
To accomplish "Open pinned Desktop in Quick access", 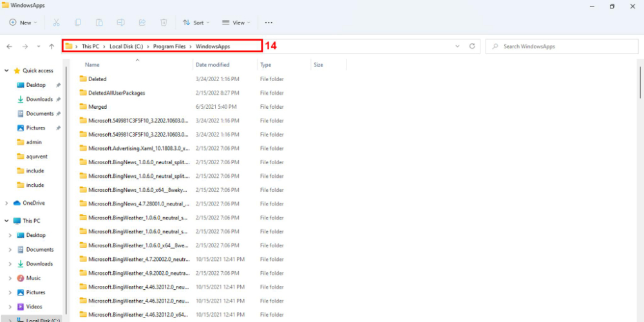I will [x=35, y=85].
